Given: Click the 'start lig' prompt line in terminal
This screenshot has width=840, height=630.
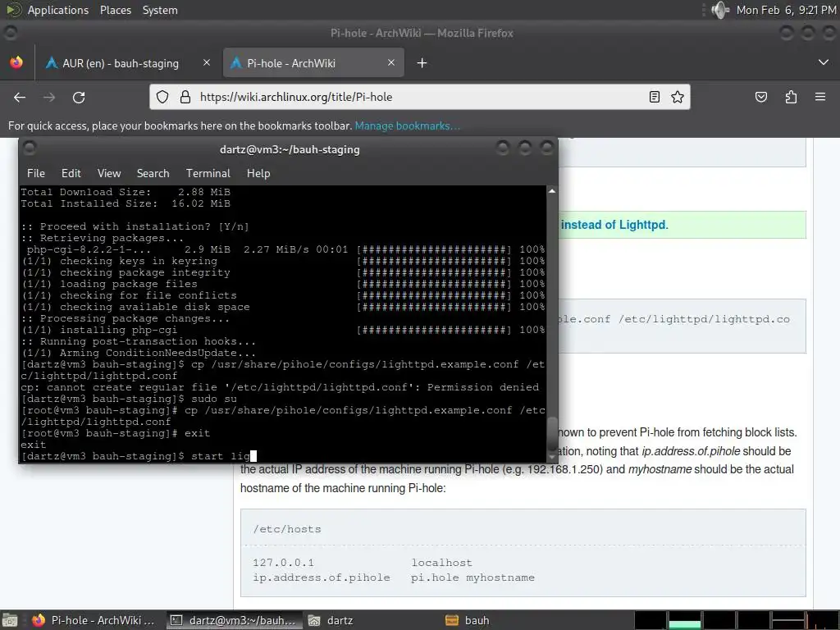Looking at the screenshot, I should (x=139, y=456).
